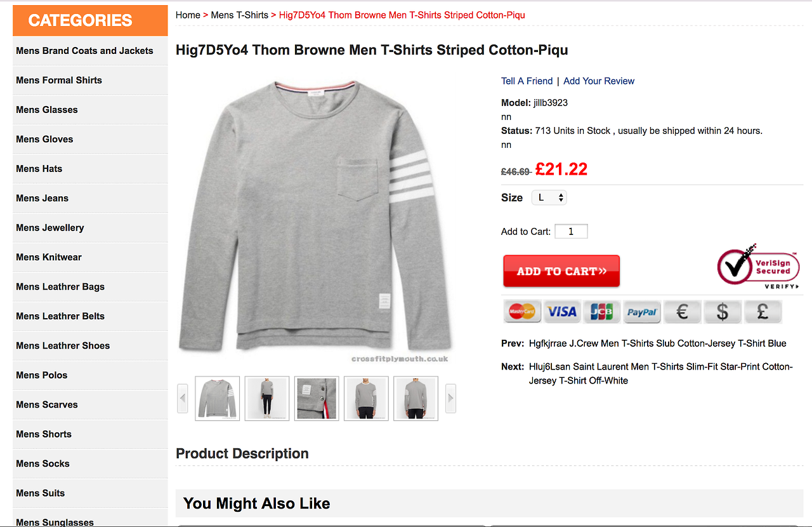Select the pocket detail close-up thumbnail
The image size is (812, 527).
tap(317, 398)
